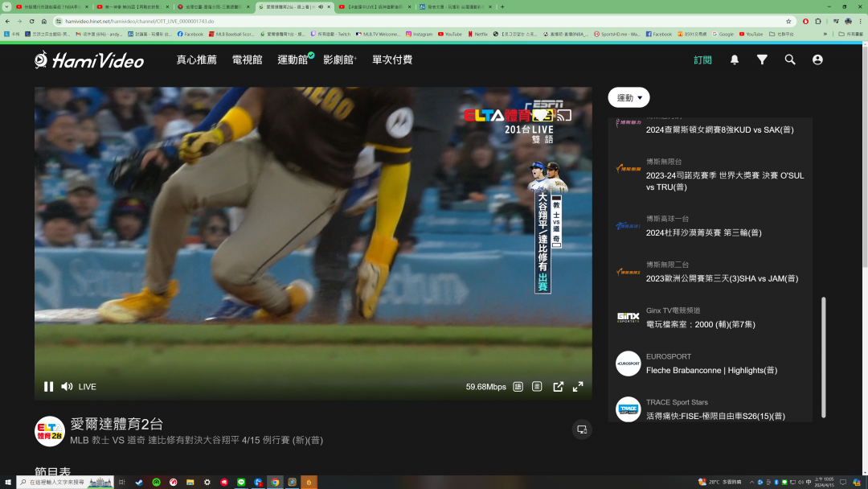Click the 訂閱 subscribe link
868x489 pixels.
pos(702,60)
